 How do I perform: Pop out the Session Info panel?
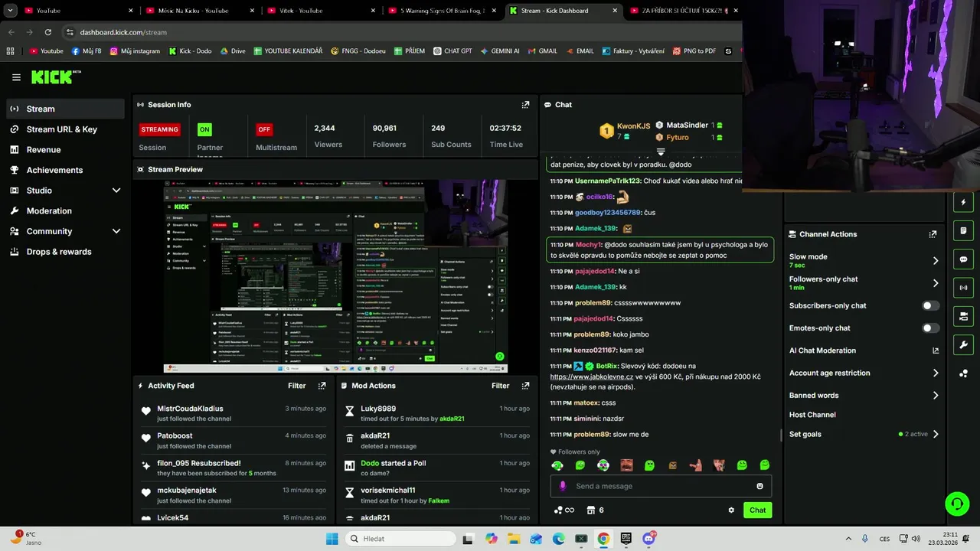point(525,105)
